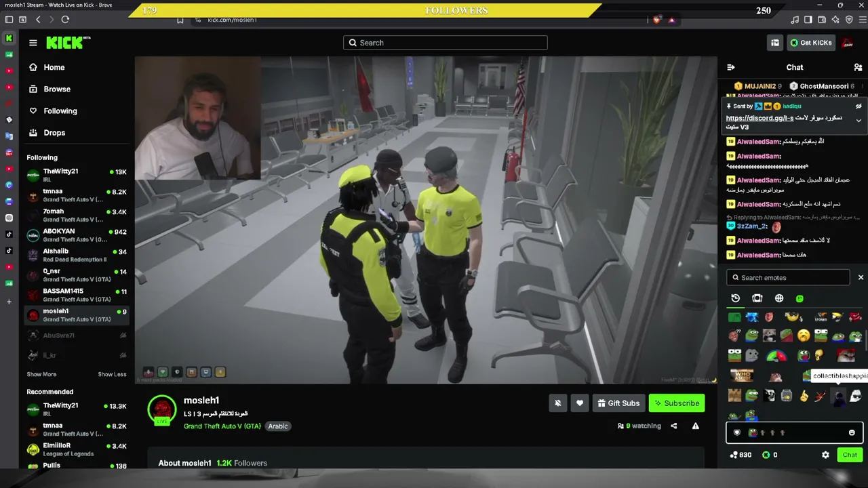The height and width of the screenshot is (488, 868).
Task: Pick the yawning face emoji emote
Action: click(x=804, y=335)
